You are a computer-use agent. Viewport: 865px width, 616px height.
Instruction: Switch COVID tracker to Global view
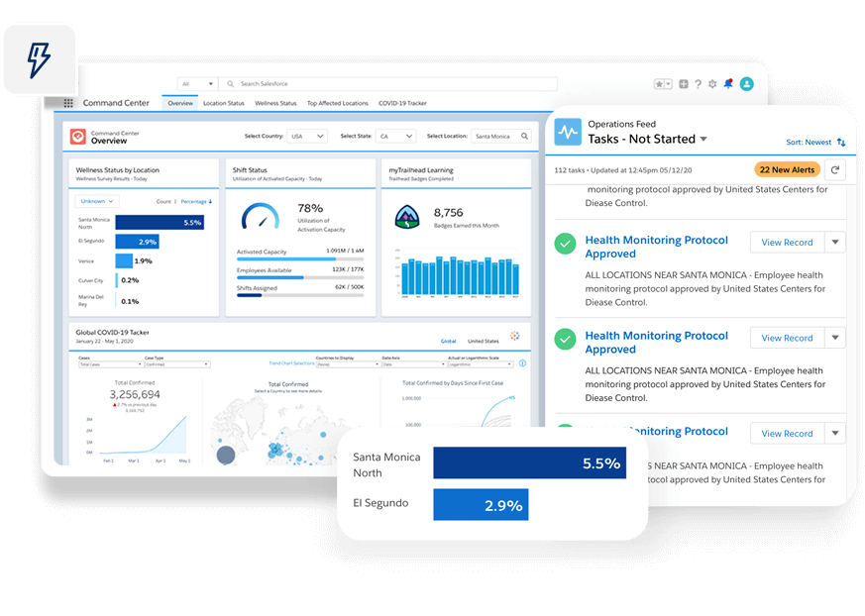[x=449, y=342]
